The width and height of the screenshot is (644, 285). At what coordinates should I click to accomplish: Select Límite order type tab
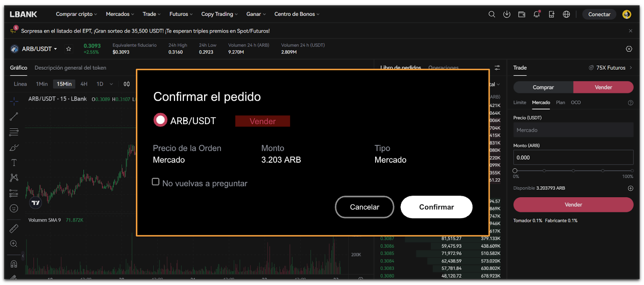pos(520,102)
